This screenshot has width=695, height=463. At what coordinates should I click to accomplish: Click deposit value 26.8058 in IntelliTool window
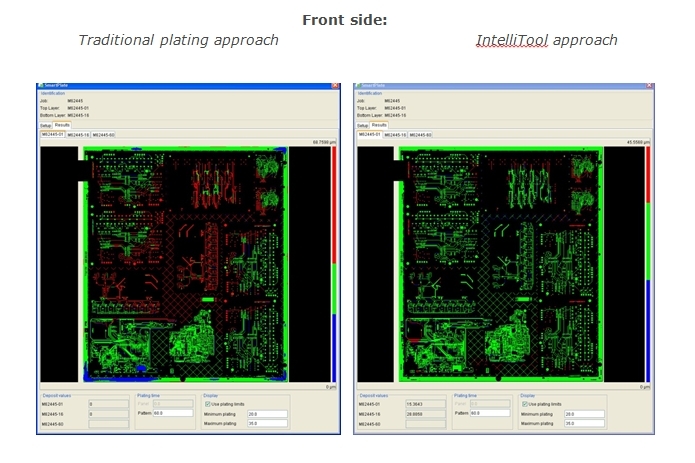click(x=426, y=414)
